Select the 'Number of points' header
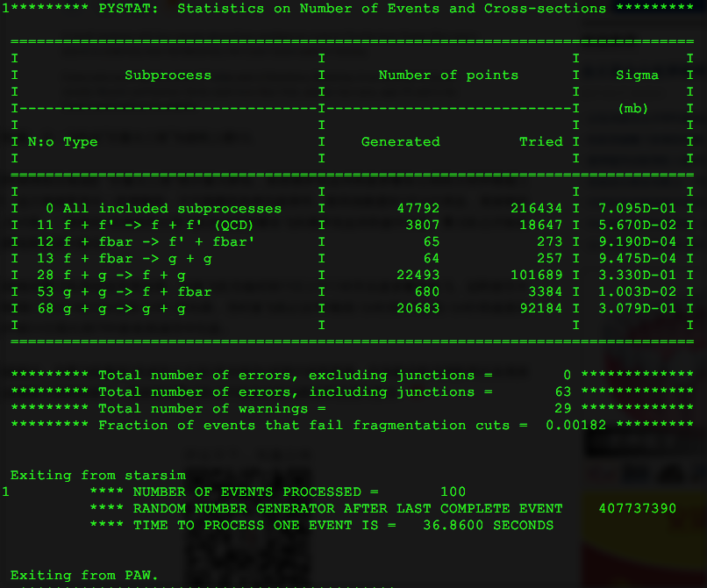The width and height of the screenshot is (707, 588). [x=448, y=75]
